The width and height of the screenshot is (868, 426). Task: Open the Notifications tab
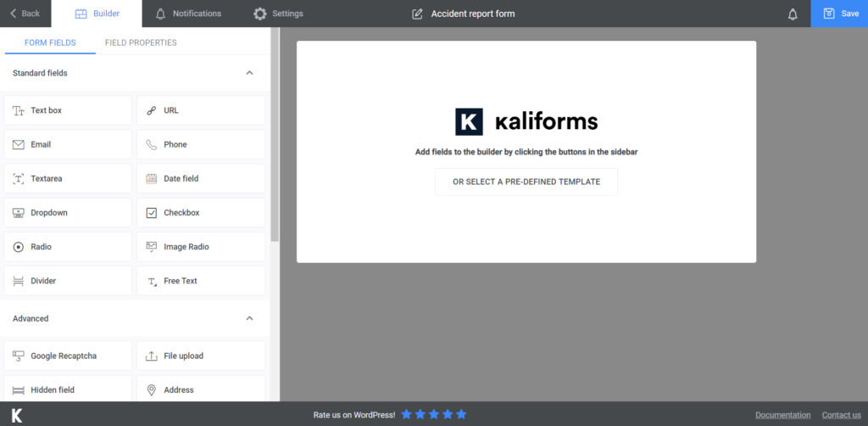point(188,14)
